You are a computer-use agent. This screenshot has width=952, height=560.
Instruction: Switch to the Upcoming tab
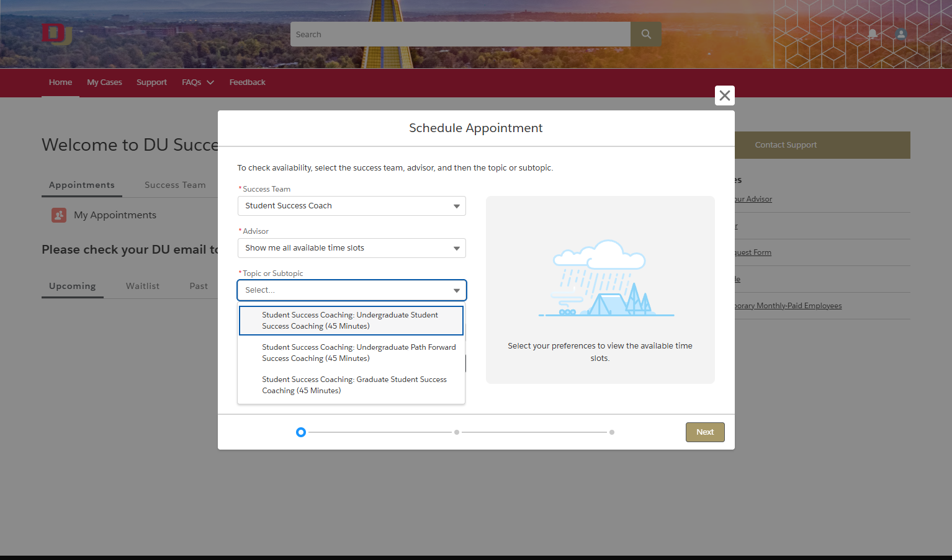point(73,286)
